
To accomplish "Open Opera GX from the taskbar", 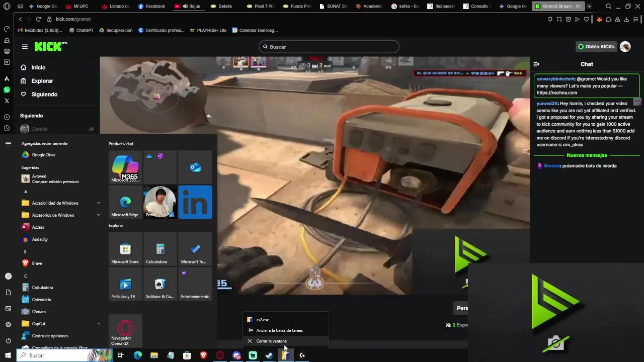I will 220,355.
